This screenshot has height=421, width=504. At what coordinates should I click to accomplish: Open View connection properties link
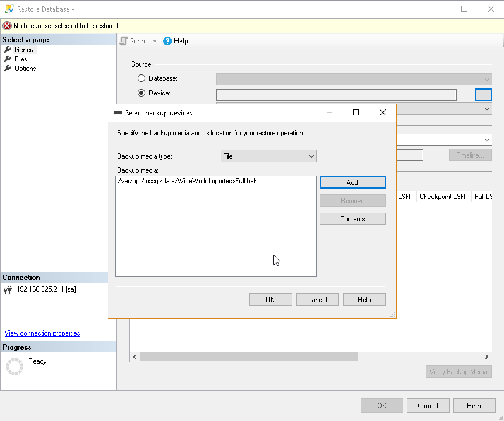(x=42, y=333)
